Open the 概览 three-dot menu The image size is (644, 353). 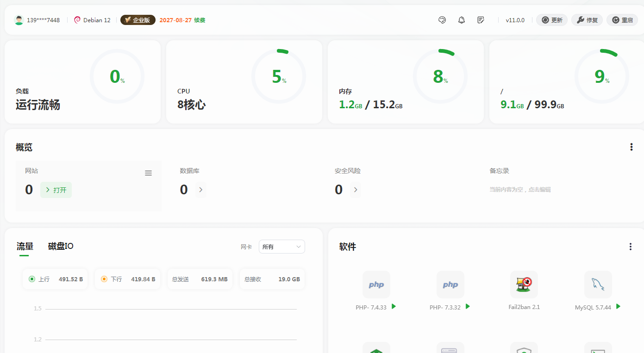click(631, 147)
